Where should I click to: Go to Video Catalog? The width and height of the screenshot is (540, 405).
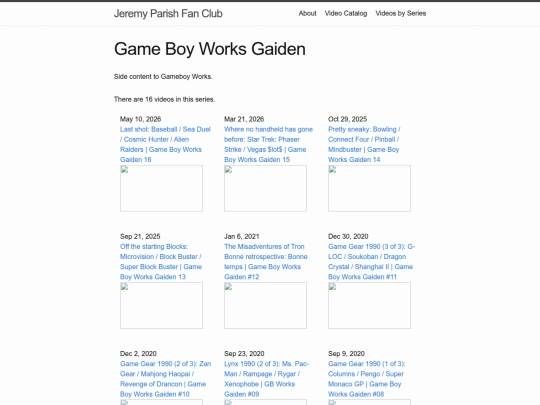pyautogui.click(x=346, y=13)
